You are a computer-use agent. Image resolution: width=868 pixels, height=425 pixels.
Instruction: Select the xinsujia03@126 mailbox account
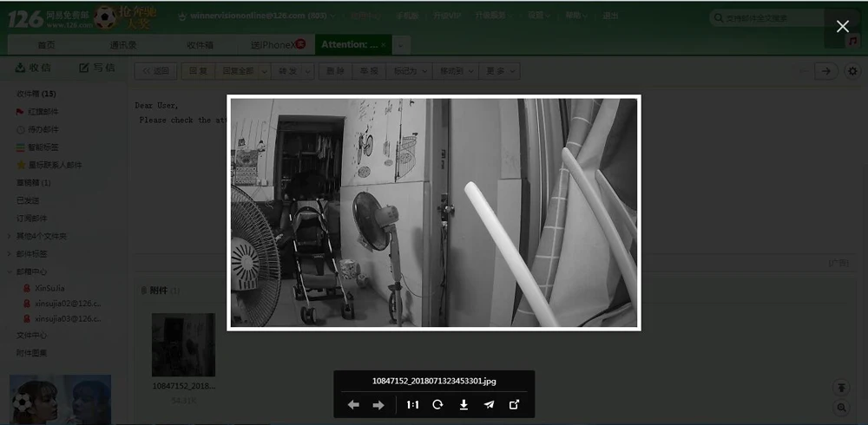pyautogui.click(x=68, y=319)
